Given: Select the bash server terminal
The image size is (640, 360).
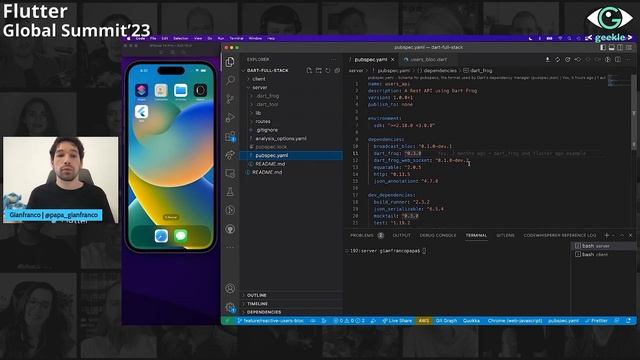Looking at the screenshot, I should (x=602, y=246).
